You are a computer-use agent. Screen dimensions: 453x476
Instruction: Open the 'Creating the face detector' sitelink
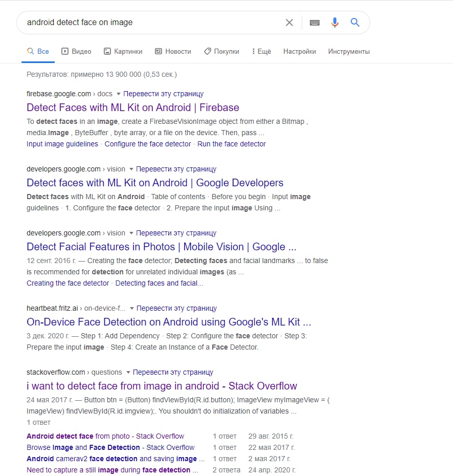pos(67,283)
